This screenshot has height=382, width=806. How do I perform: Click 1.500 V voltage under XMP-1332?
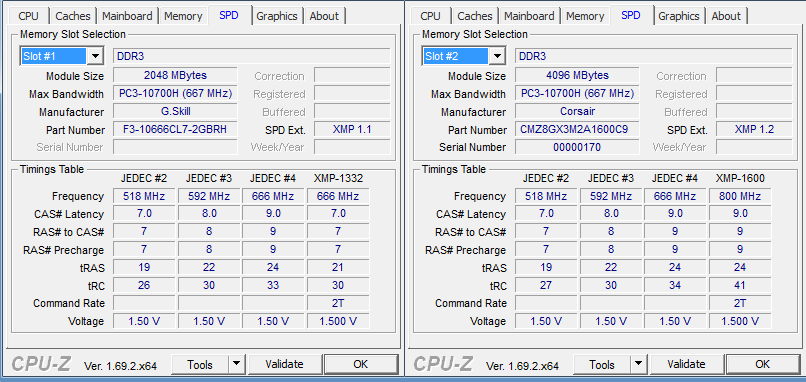[338, 321]
